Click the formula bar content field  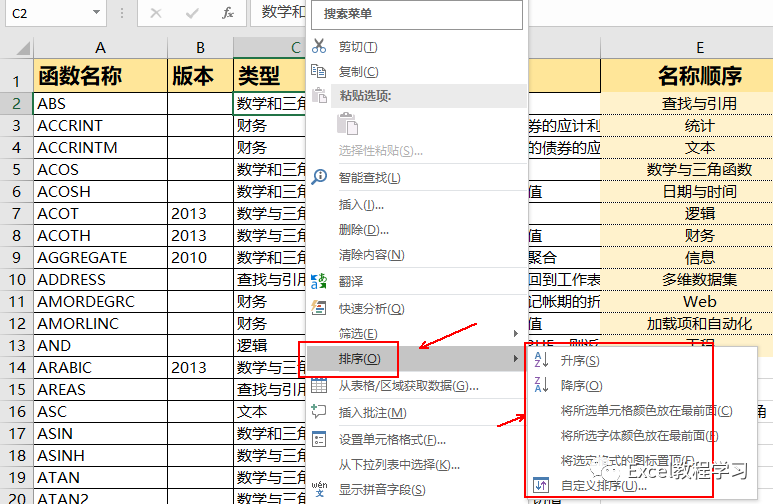[279, 13]
